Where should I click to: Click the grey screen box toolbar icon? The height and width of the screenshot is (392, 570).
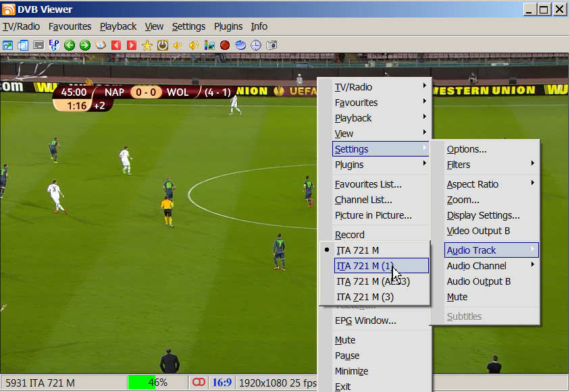pyautogui.click(x=38, y=45)
